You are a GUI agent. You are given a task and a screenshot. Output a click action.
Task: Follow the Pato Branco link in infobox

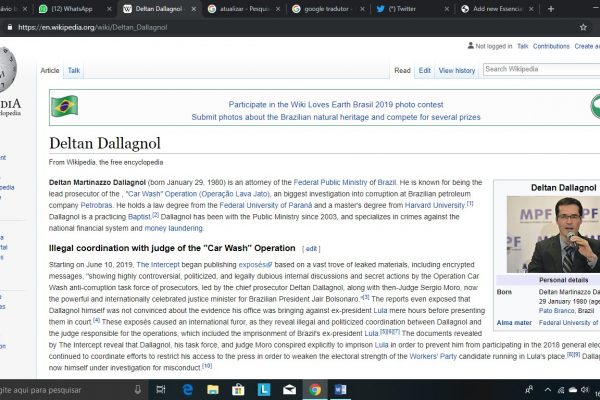click(556, 311)
